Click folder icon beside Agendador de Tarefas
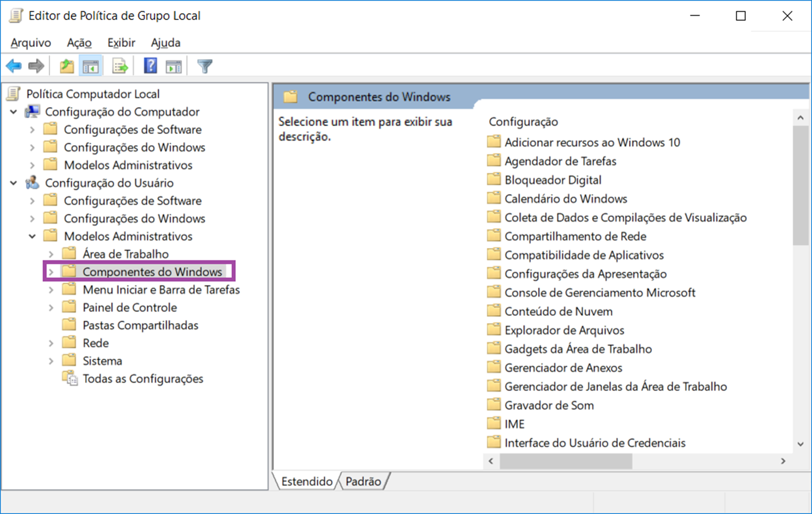Screen dimensions: 812x514 click(494, 160)
